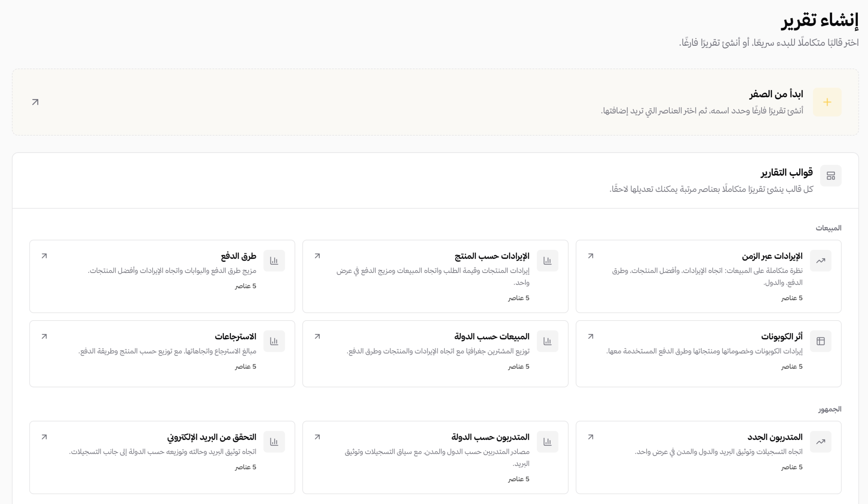Click table icon of أثر الكوبونات
The width and height of the screenshot is (868, 504).
coord(821,341)
